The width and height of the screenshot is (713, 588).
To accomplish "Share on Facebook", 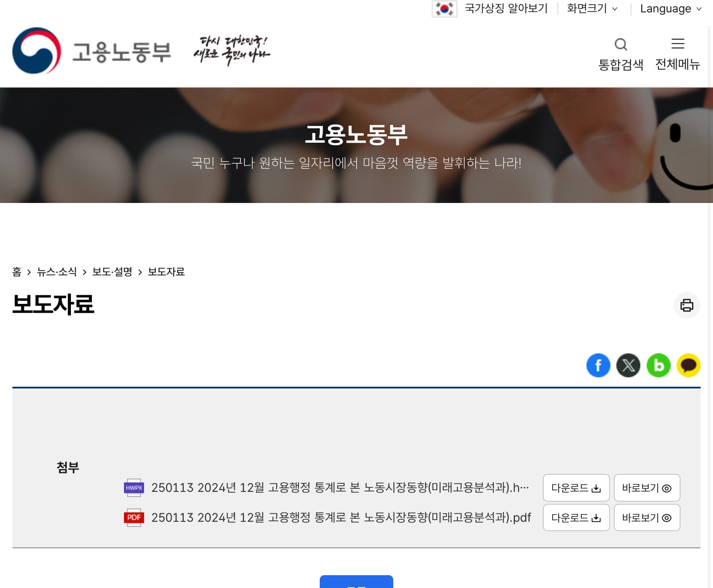I will 598,365.
